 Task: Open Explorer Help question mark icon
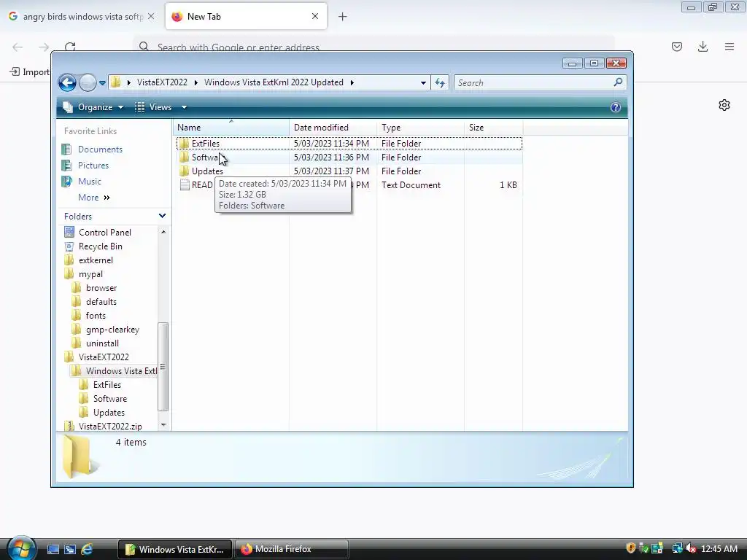pyautogui.click(x=616, y=107)
